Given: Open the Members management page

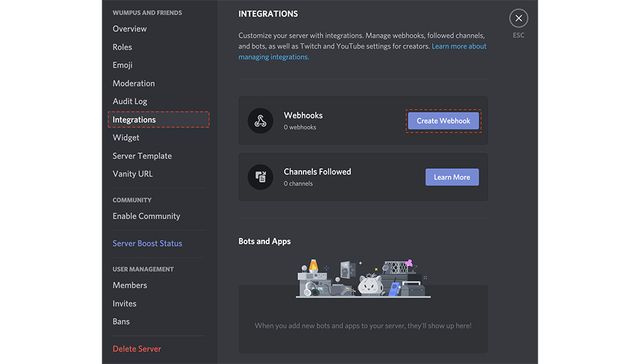Looking at the screenshot, I should 130,285.
